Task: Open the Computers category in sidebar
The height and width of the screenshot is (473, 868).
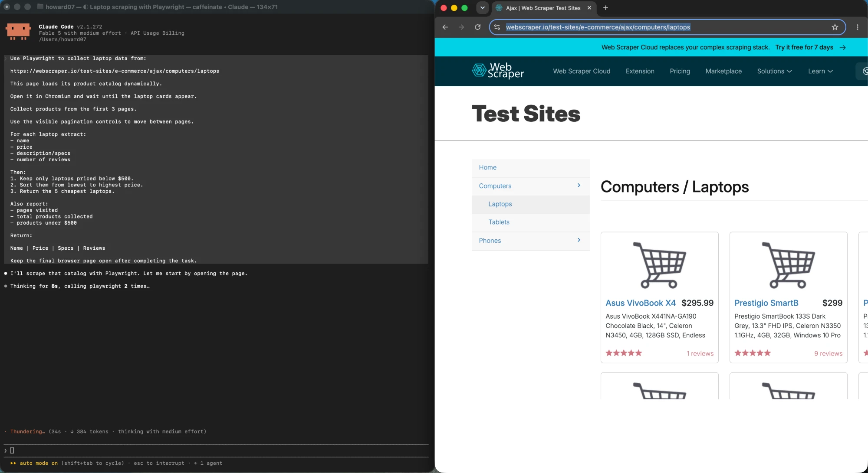Action: (495, 186)
